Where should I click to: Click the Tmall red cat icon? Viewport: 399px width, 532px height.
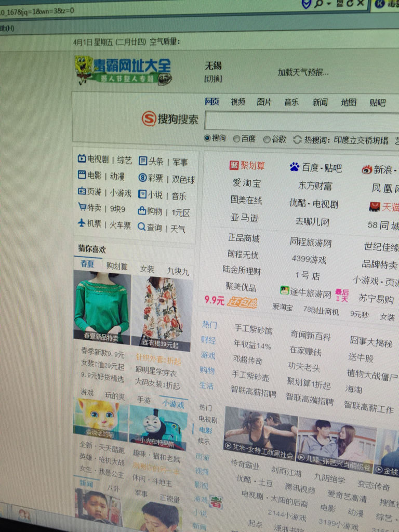[x=375, y=206]
